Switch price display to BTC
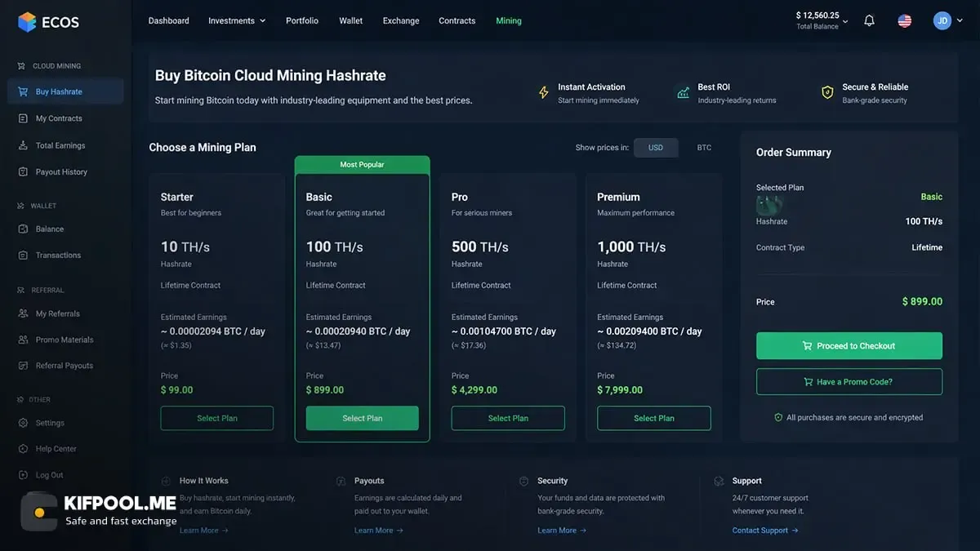 [x=704, y=148]
